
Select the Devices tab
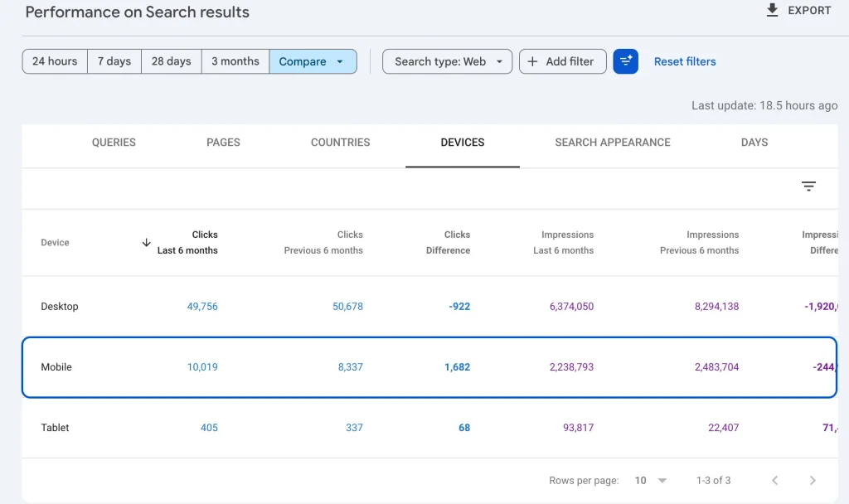pos(463,143)
